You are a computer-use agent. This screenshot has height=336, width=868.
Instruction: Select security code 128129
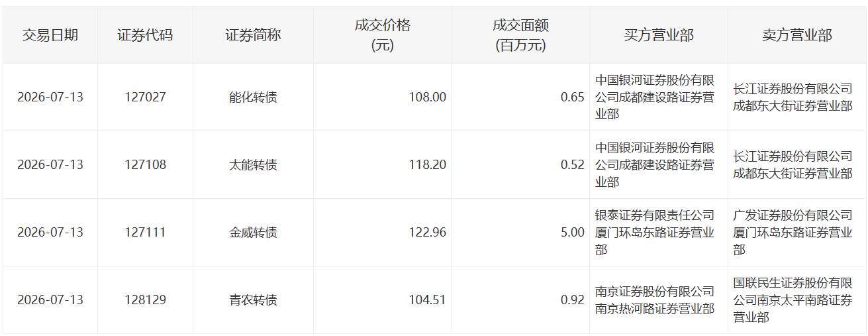pos(146,300)
